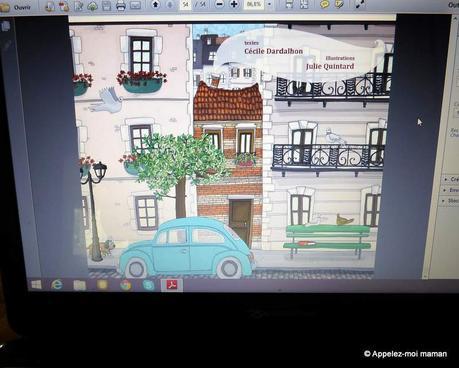Click the save floppy disk icon

click(x=107, y=5)
